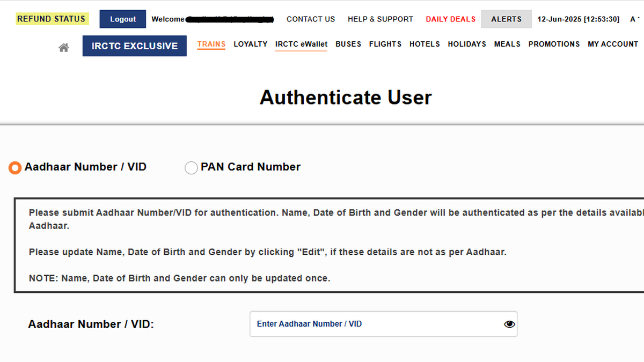Click the Logout button
Image resolution: width=644 pixels, height=362 pixels.
coord(122,19)
